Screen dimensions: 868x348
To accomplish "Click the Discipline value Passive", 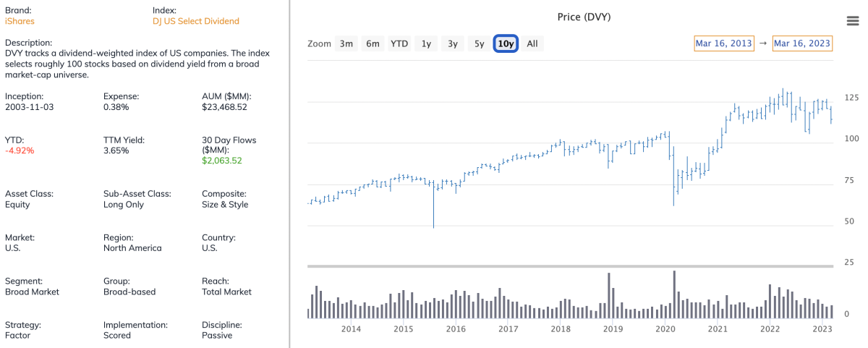I will (217, 336).
